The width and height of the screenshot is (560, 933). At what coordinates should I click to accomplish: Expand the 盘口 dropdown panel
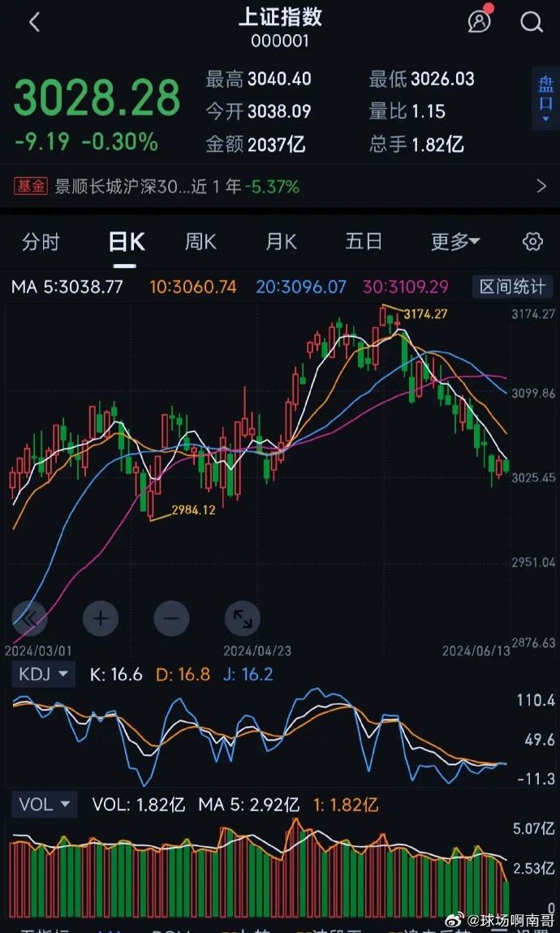[545, 99]
